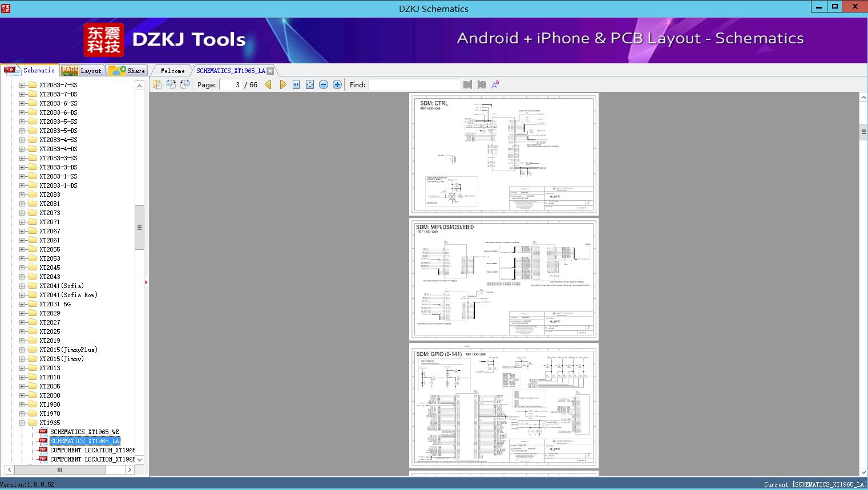Open SCHEMATICS_XT1965_WE file in tree
This screenshot has width=868, height=490.
(x=84, y=432)
